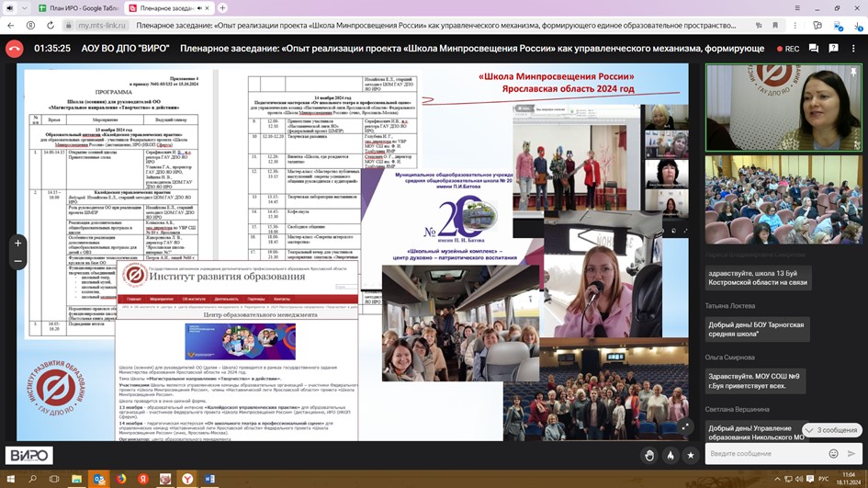
Task: Zoom out the presentation with minus button
Action: tap(17, 261)
